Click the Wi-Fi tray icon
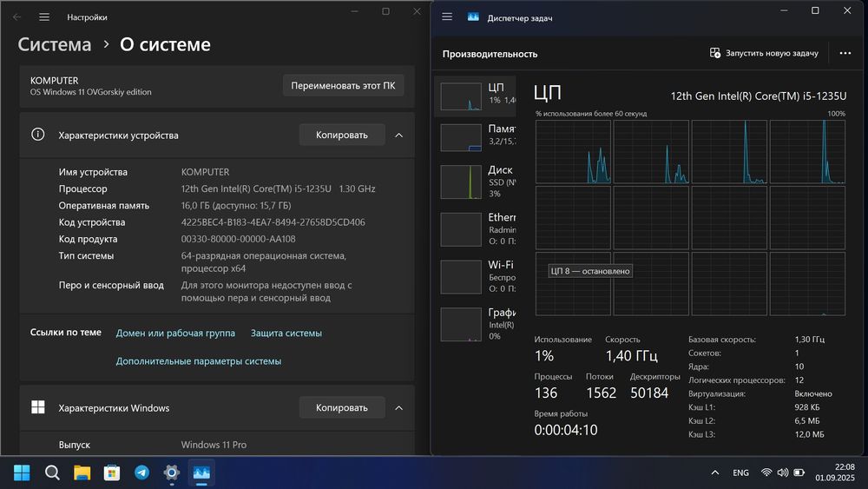 [766, 472]
